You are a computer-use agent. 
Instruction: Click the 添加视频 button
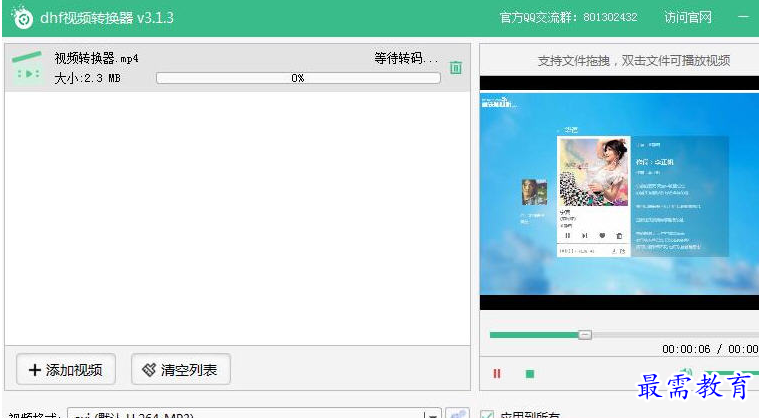[66, 370]
